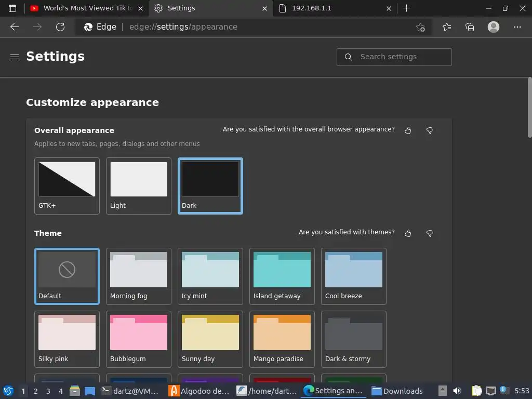The width and height of the screenshot is (532, 399).
Task: Close the Settings tab
Action: tap(264, 8)
